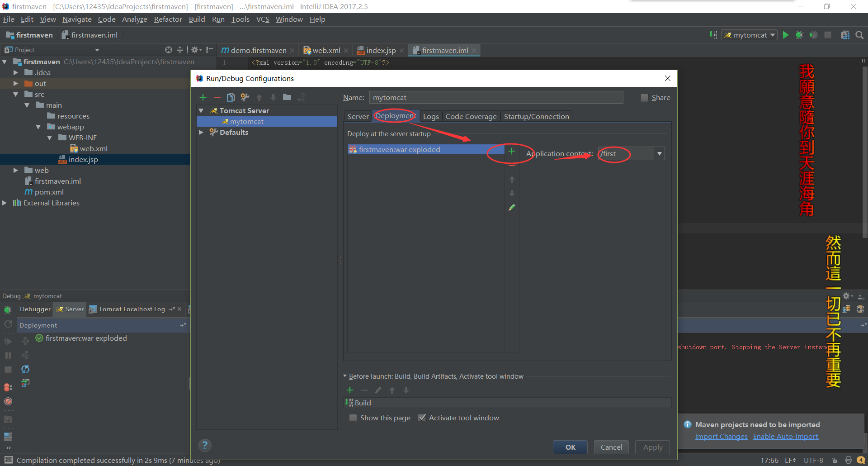
Task: Open Application context dropdown arrow
Action: point(660,154)
